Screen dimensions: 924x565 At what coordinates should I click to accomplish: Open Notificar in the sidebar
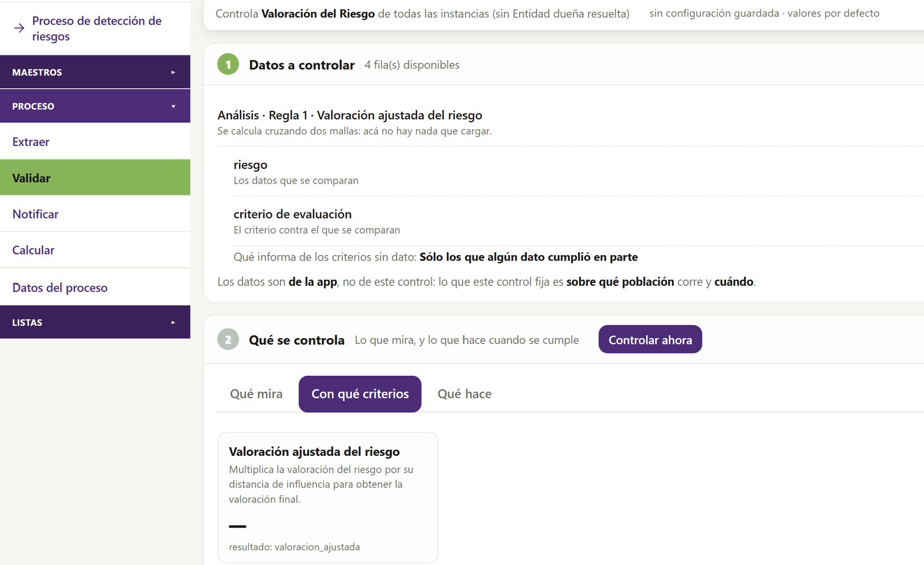pyautogui.click(x=95, y=214)
